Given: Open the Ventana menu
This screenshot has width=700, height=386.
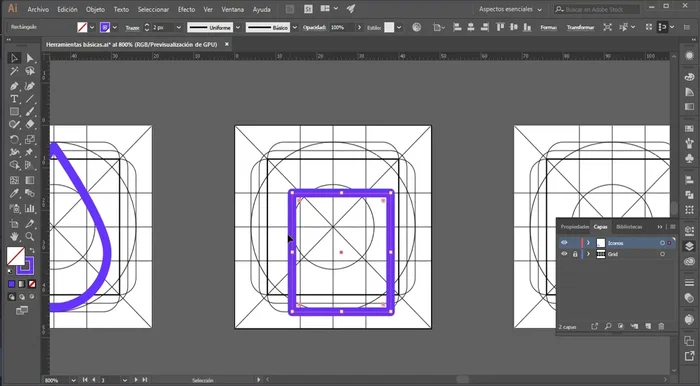Looking at the screenshot, I should [233, 9].
